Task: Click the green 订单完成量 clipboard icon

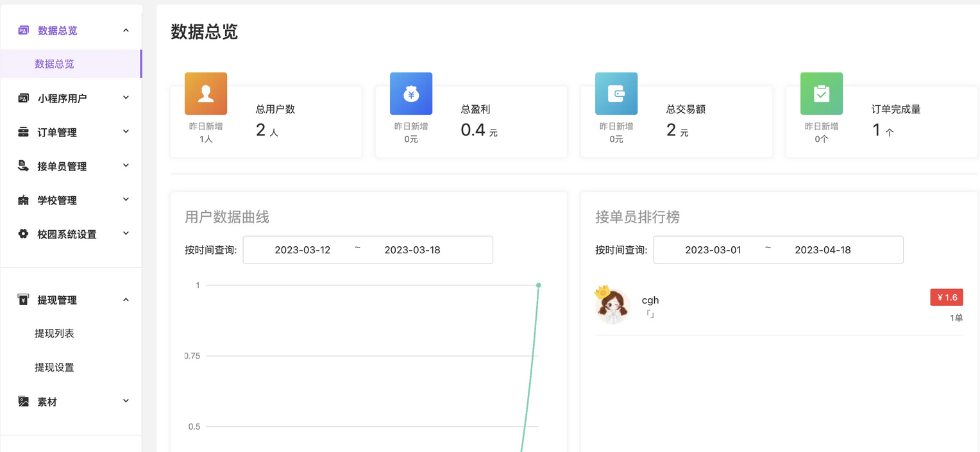Action: [x=822, y=94]
